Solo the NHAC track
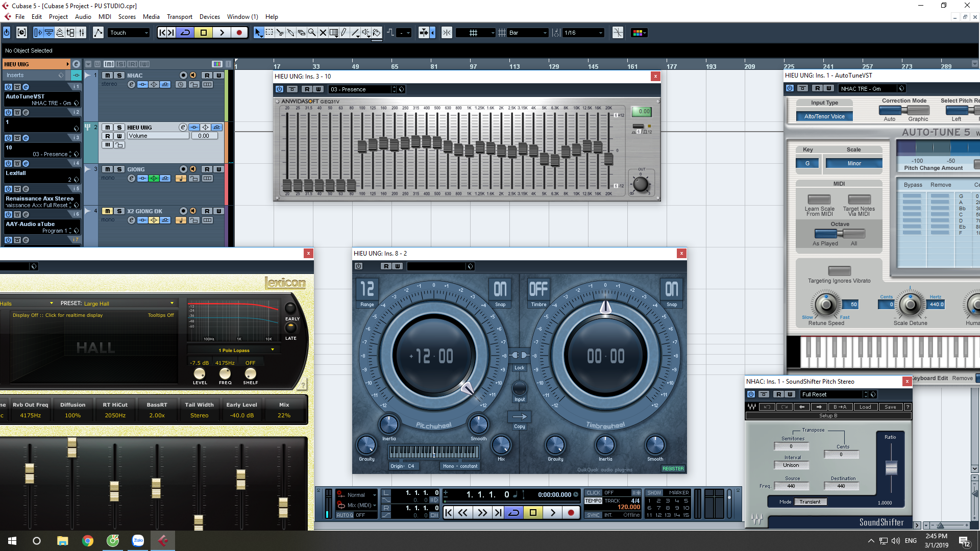 tap(119, 76)
